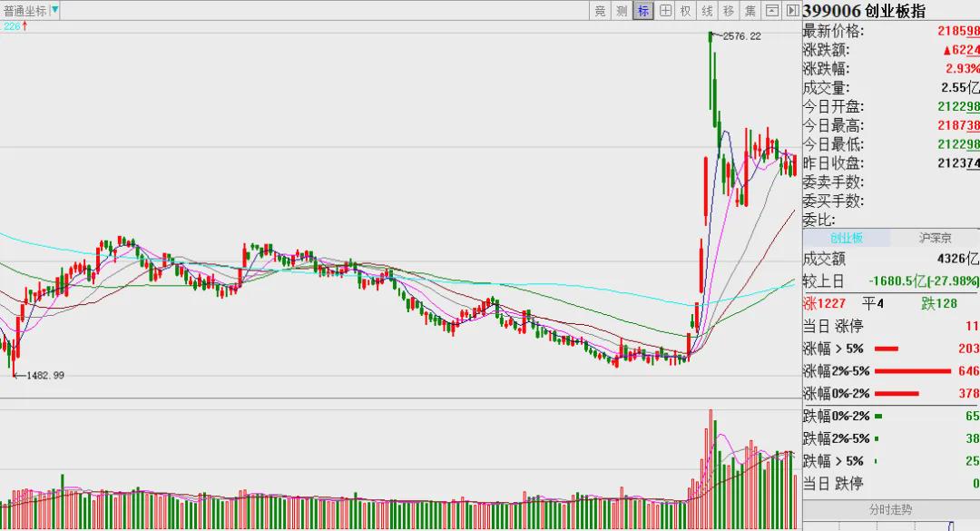
Task: Click the 权 toolbar icon
Action: point(686,11)
